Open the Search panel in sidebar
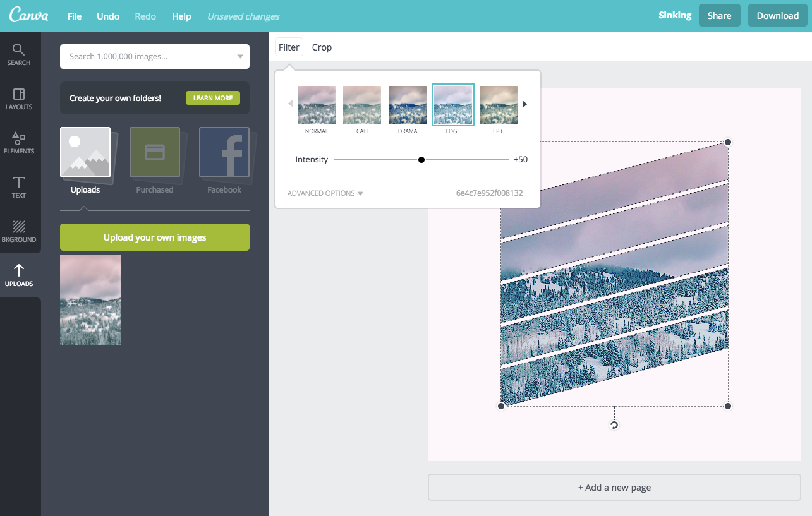Image resolution: width=812 pixels, height=516 pixels. pyautogui.click(x=19, y=54)
